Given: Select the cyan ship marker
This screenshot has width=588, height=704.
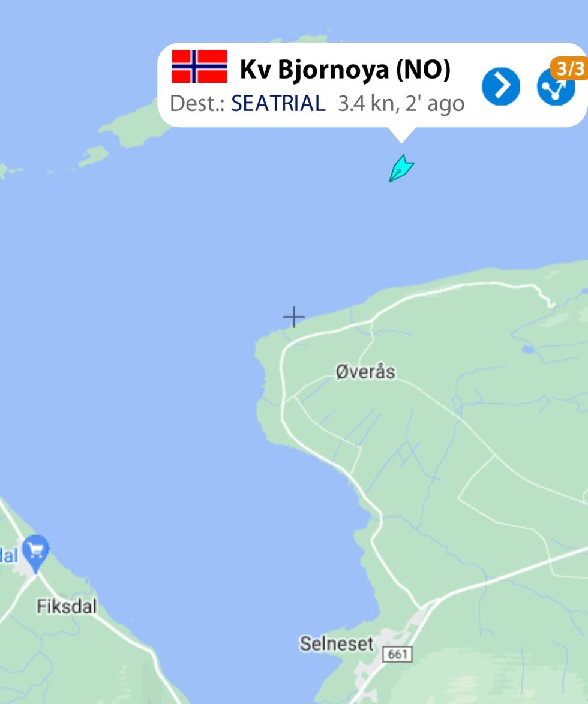Looking at the screenshot, I should (401, 169).
